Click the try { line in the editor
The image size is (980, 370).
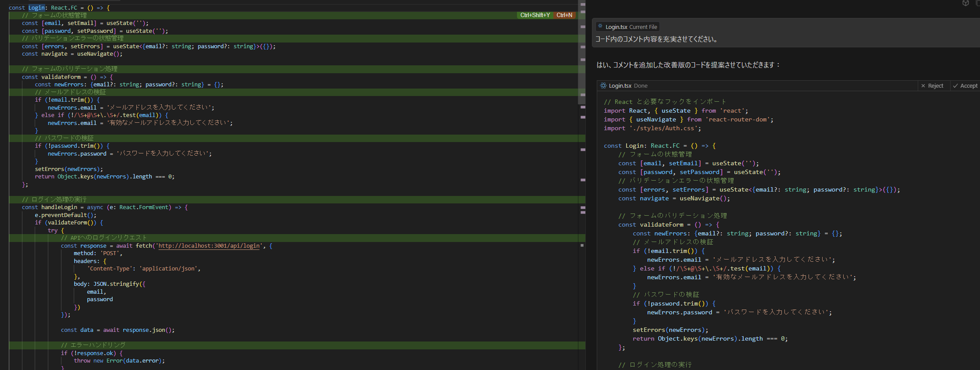[x=56, y=231]
